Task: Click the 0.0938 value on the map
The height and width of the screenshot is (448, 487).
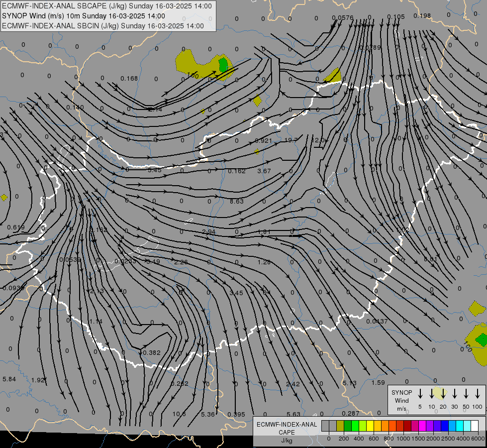Action: coord(13,288)
